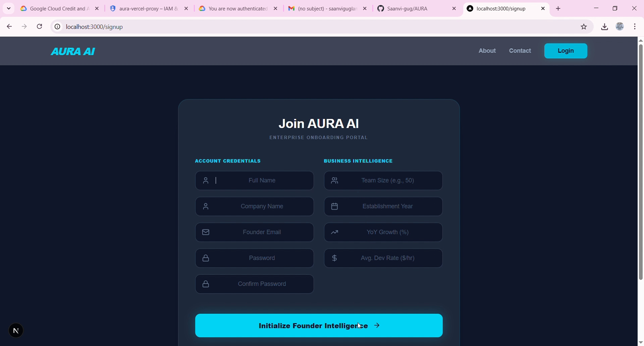
Task: Minimize the browser window
Action: pos(597,8)
